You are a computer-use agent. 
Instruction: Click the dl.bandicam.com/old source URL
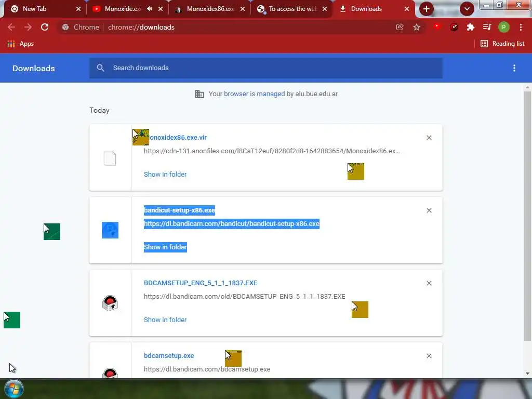[x=244, y=297]
